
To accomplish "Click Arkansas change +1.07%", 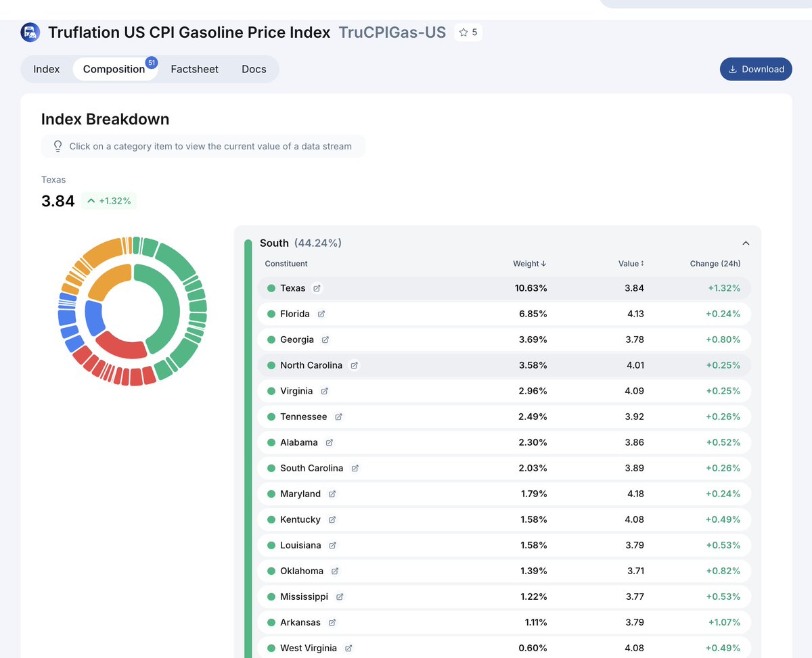I will coord(724,622).
